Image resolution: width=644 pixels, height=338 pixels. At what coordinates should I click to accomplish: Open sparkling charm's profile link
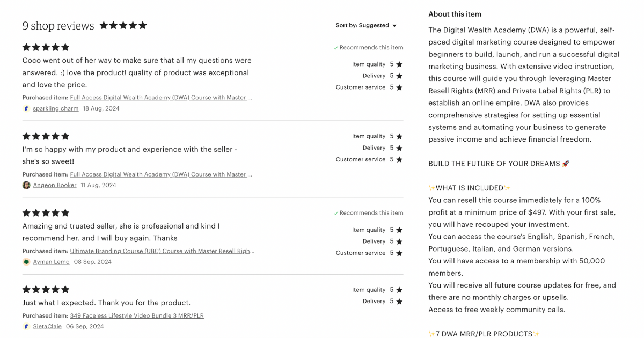(55, 108)
